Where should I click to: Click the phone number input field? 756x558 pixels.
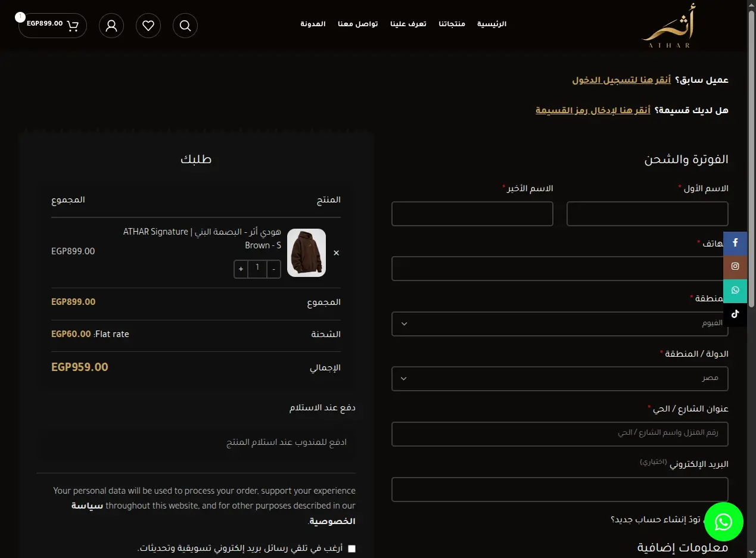coord(560,269)
